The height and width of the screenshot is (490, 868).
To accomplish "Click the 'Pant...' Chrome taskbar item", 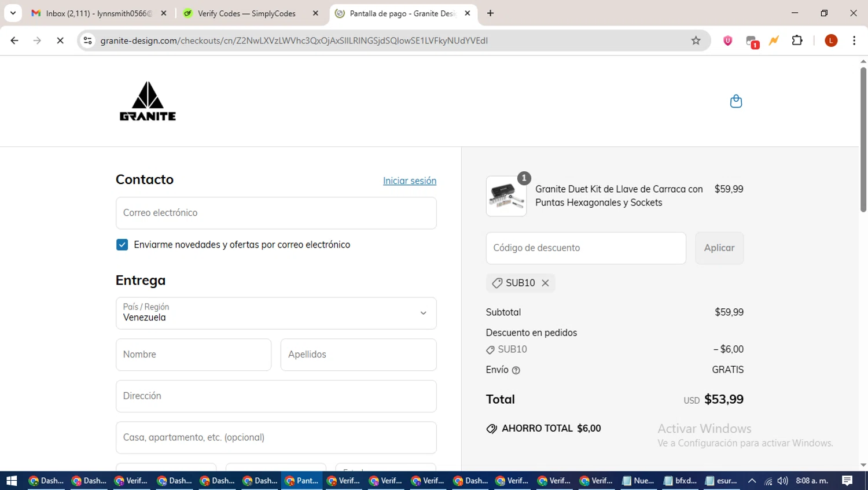I will (x=301, y=481).
